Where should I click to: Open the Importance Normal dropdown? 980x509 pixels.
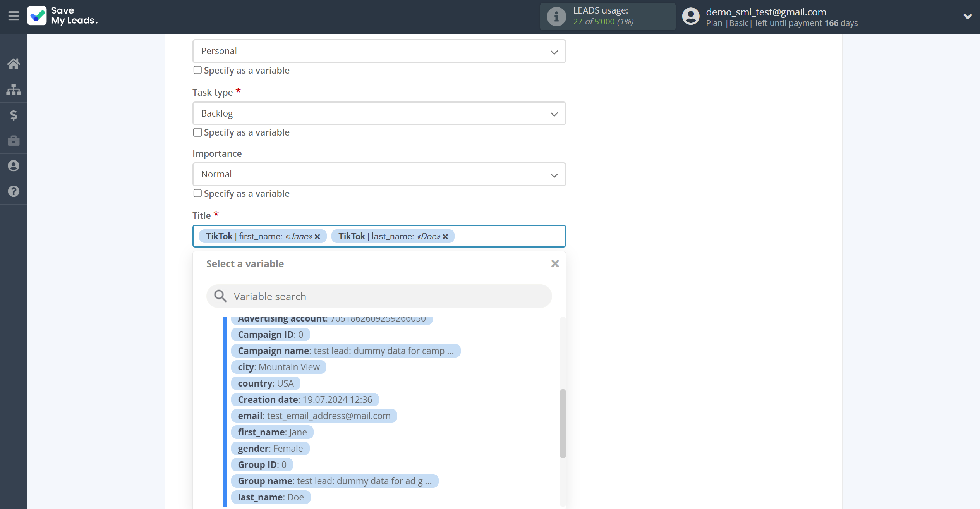[x=379, y=174]
